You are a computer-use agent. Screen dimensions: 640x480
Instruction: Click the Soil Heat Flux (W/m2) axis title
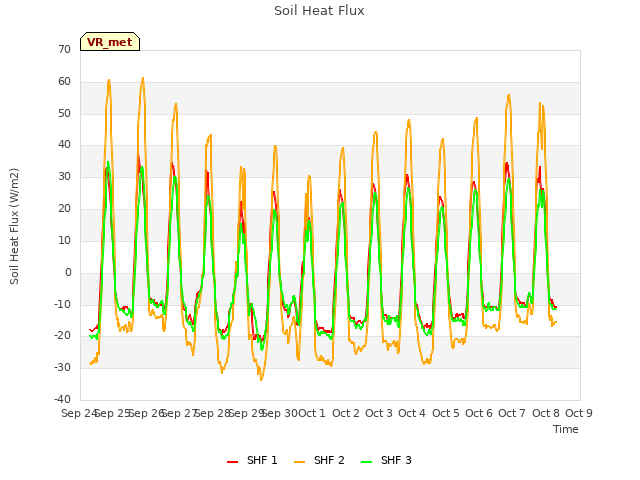(14, 226)
